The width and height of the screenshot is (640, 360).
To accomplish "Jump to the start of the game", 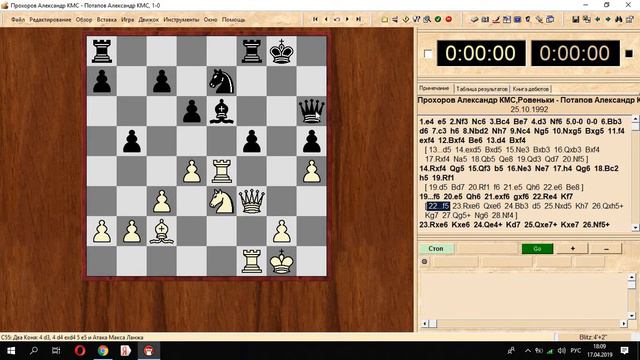I will click(315, 19).
